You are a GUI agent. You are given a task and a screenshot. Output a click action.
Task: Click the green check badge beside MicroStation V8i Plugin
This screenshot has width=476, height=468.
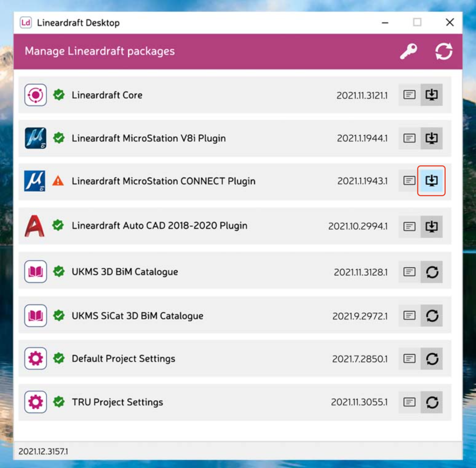(59, 138)
